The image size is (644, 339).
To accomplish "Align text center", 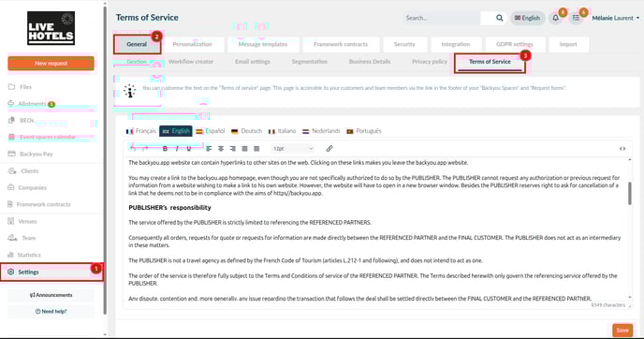I will pos(221,149).
